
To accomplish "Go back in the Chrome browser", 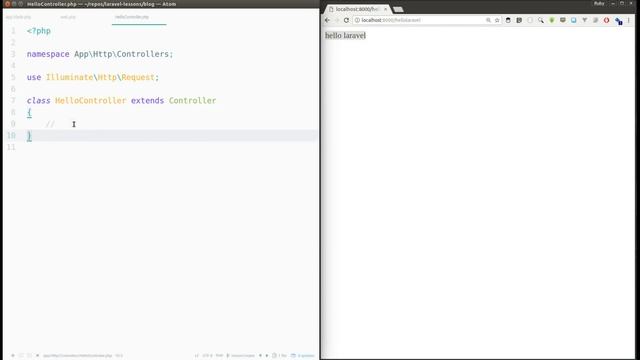I will pos(327,20).
